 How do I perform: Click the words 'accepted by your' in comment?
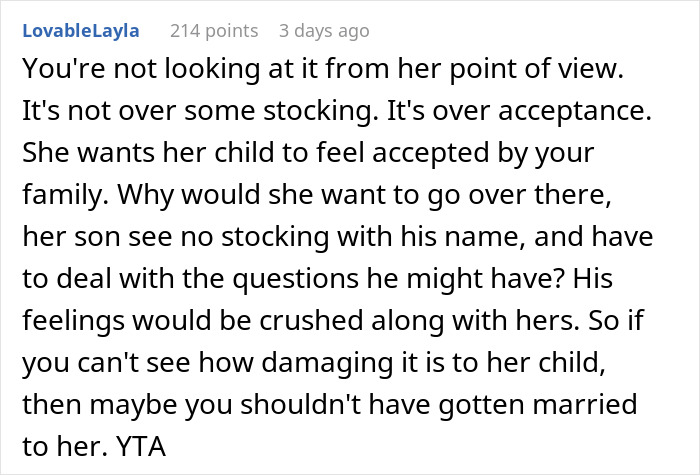(483, 153)
